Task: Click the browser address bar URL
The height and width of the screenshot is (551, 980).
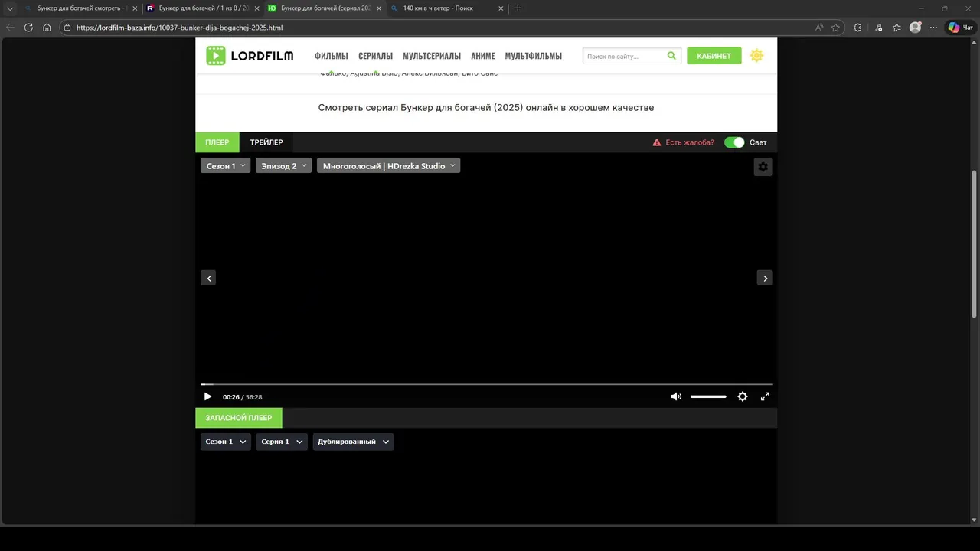Action: [179, 28]
